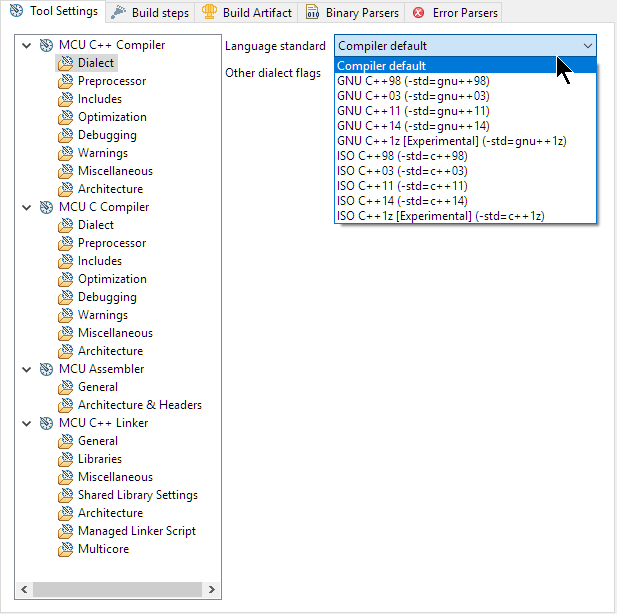Open the Build steps tab
The image size is (617, 614).
[150, 13]
